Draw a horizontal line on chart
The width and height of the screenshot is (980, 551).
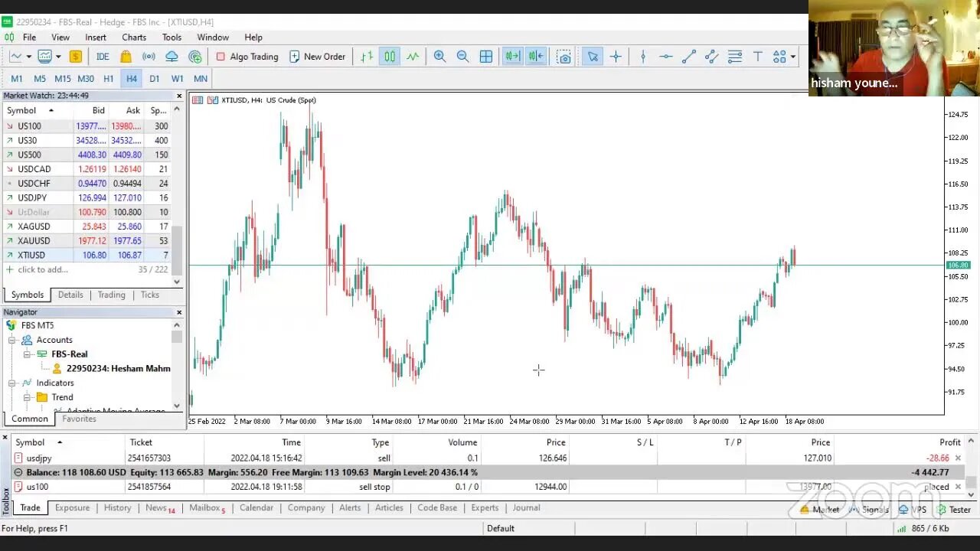(666, 57)
